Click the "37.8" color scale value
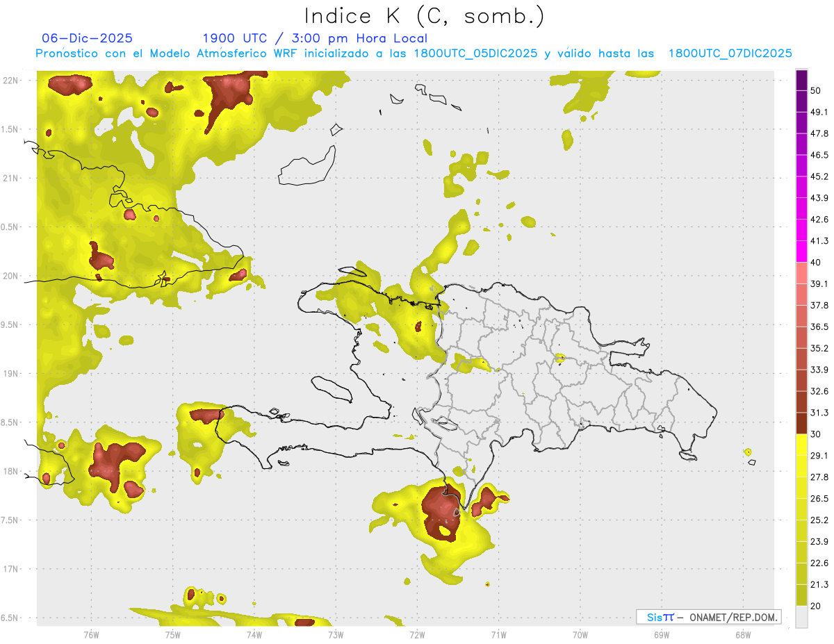 [x=819, y=306]
